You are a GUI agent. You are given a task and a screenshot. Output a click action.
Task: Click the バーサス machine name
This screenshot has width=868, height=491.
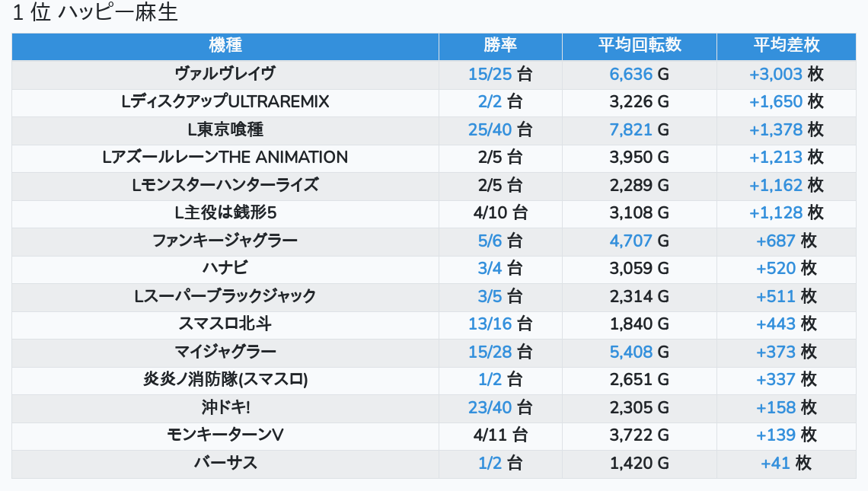(x=225, y=463)
